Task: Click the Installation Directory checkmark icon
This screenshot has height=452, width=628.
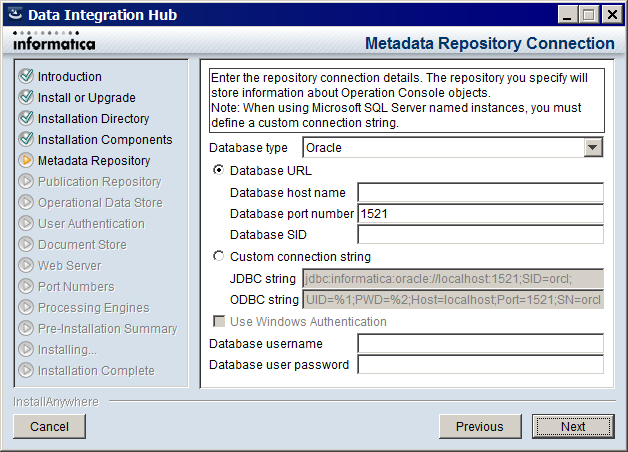Action: click(26, 118)
